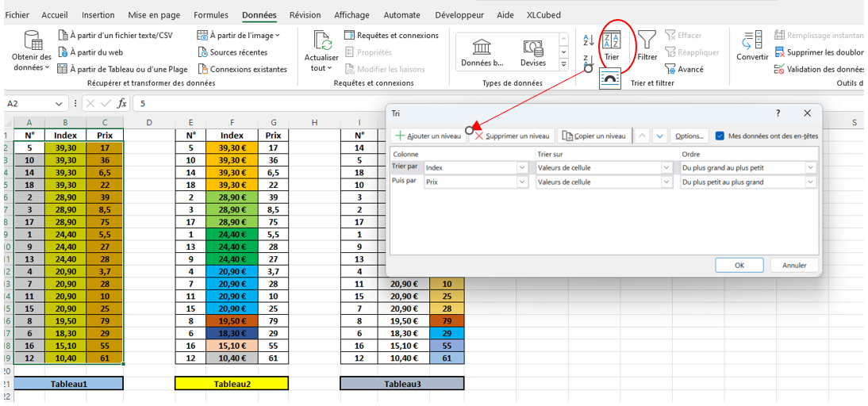The height and width of the screenshot is (406, 868).
Task: Confirm the sort with OK
Action: 739,265
